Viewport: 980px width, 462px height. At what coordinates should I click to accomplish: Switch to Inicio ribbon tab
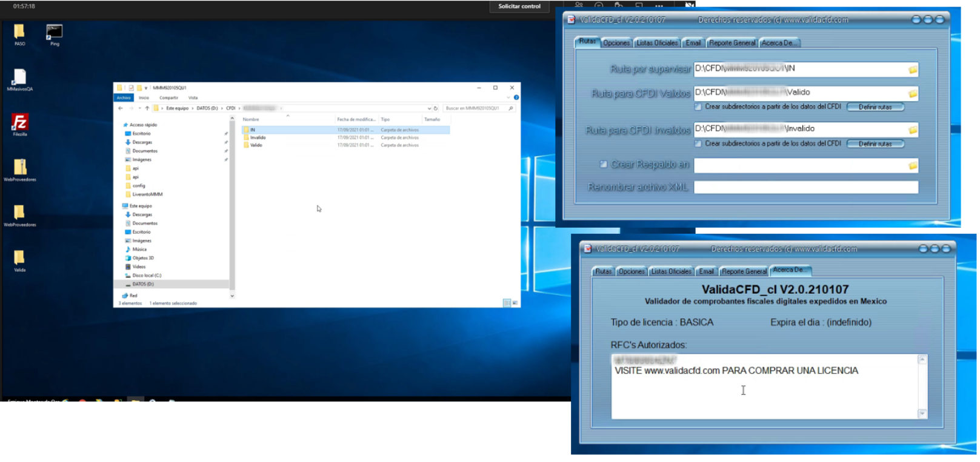click(x=144, y=97)
